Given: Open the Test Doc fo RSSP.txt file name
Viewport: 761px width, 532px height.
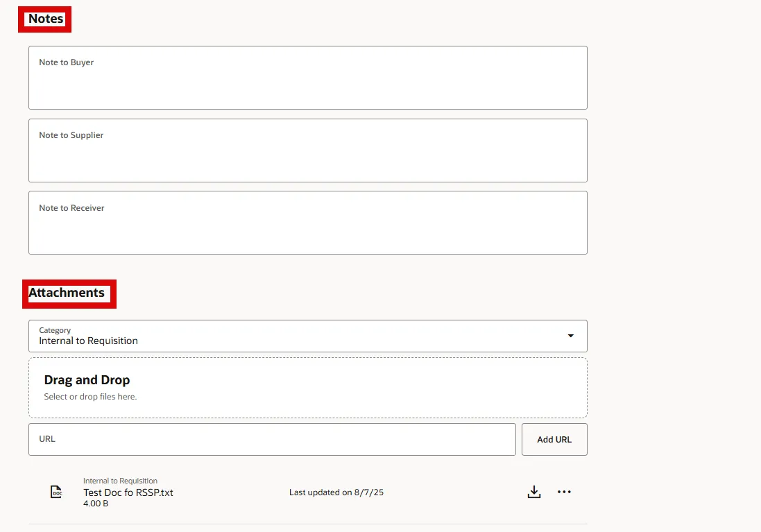Looking at the screenshot, I should point(128,492).
